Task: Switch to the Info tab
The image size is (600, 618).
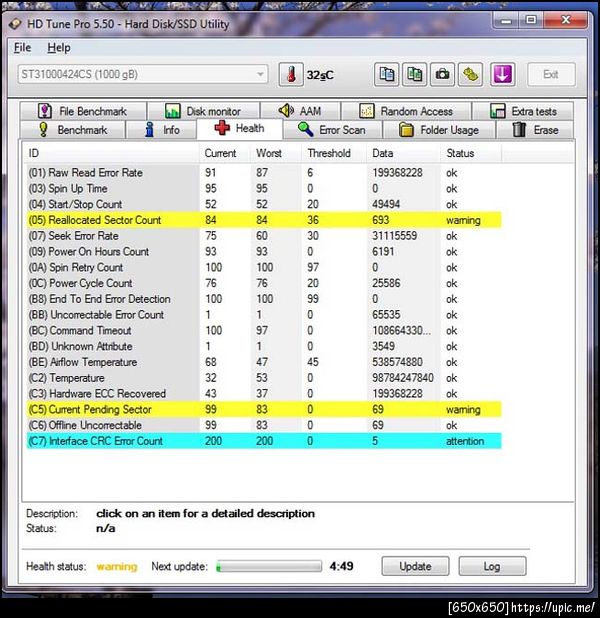Action: click(161, 130)
